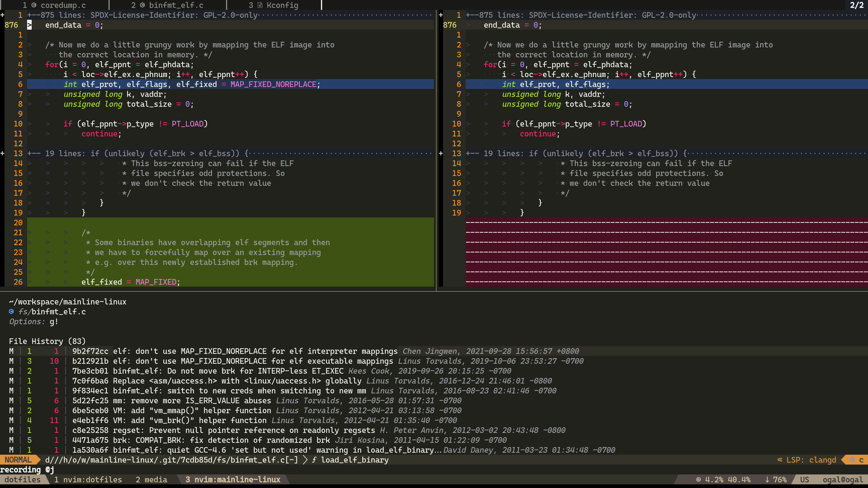868x488 pixels.
Task: Click the load_elf_binary function breadcrumb
Action: point(355,460)
